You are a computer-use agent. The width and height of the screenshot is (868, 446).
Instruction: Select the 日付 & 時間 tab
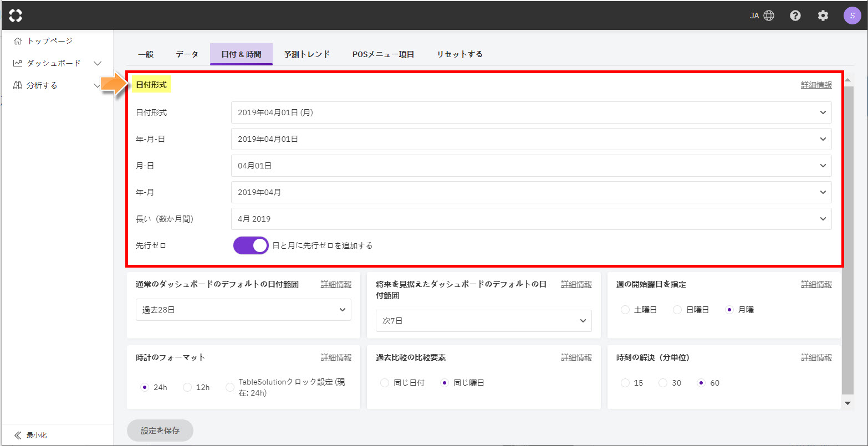[241, 54]
